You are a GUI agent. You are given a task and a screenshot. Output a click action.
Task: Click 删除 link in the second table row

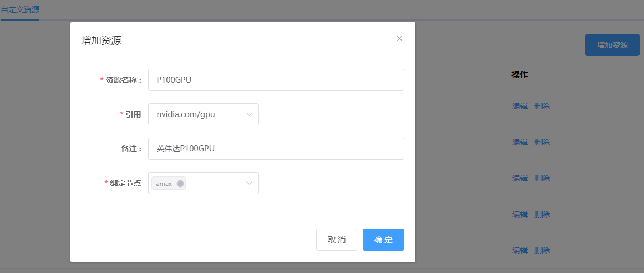pos(542,142)
